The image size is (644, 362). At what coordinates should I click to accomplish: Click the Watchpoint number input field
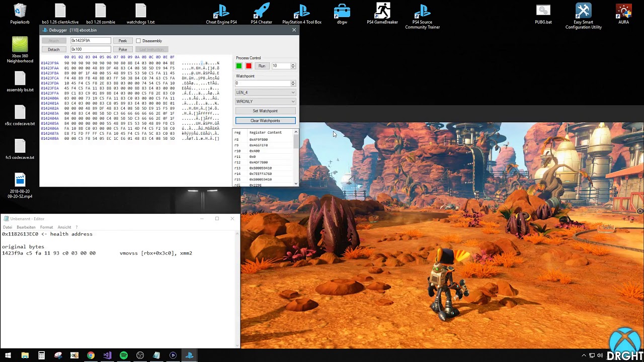click(263, 83)
